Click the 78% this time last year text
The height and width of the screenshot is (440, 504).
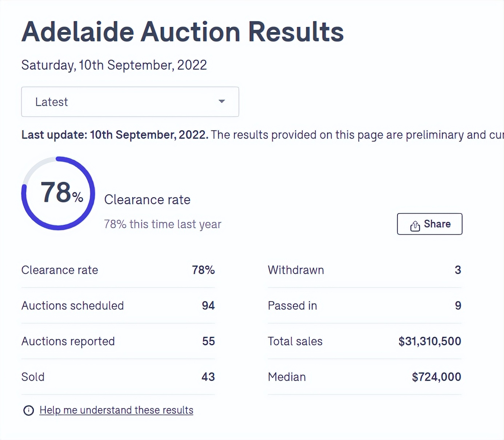(x=163, y=224)
